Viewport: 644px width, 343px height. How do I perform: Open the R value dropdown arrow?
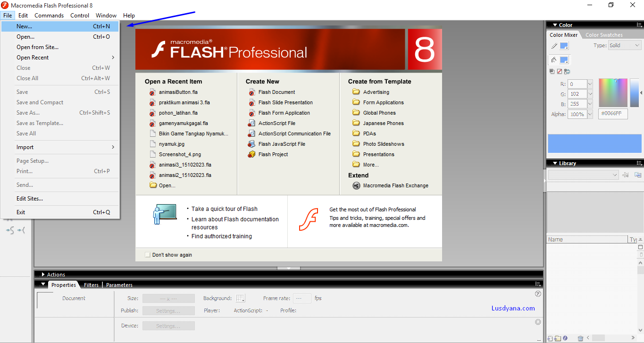(x=590, y=84)
